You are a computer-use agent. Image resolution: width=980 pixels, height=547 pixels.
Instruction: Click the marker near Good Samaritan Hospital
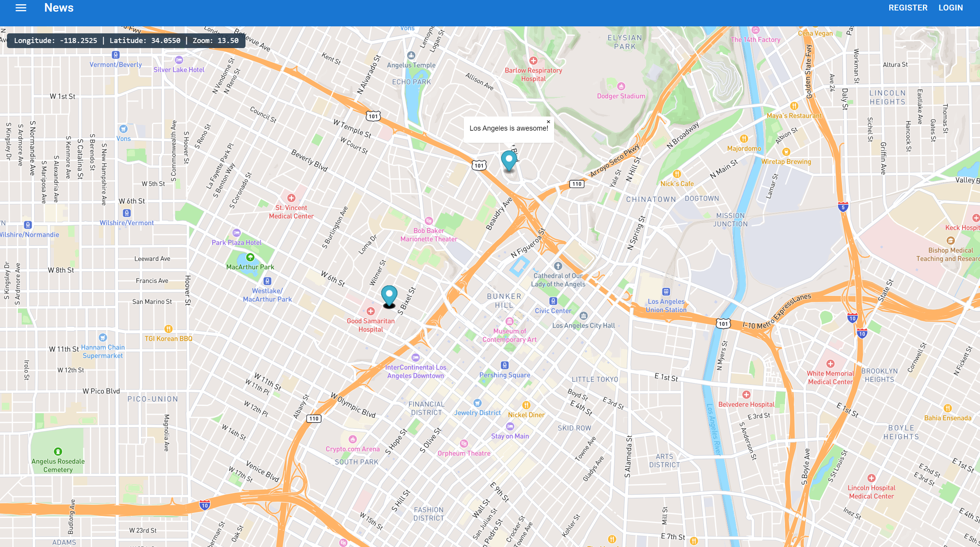(389, 295)
